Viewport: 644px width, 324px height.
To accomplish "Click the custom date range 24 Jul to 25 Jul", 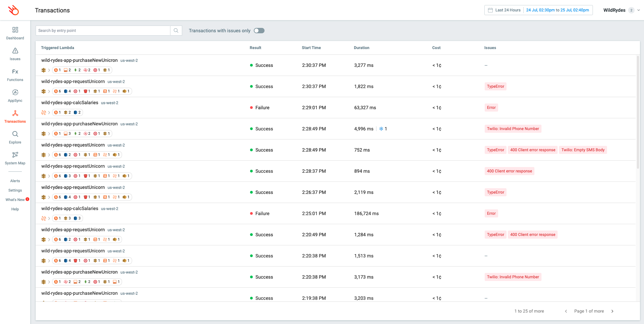I will click(x=558, y=10).
